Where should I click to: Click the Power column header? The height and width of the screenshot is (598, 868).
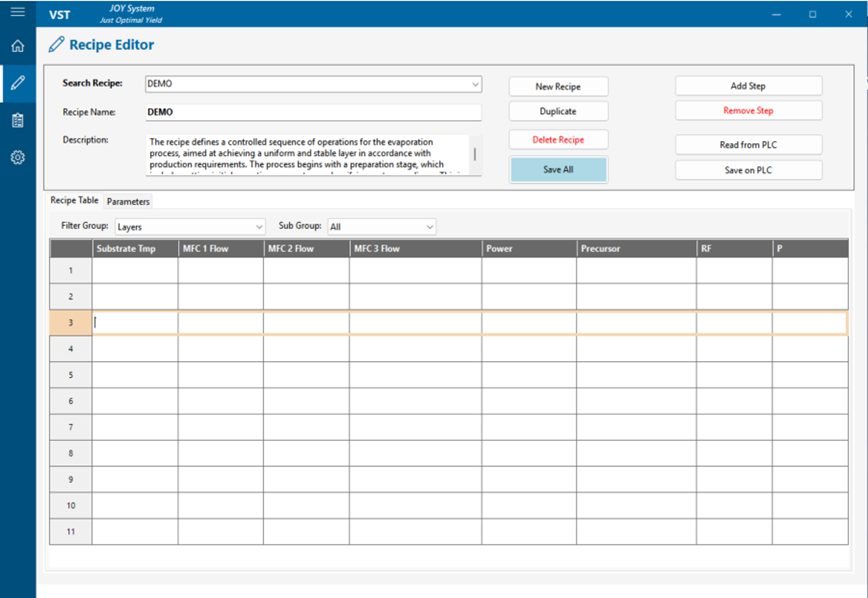(529, 249)
